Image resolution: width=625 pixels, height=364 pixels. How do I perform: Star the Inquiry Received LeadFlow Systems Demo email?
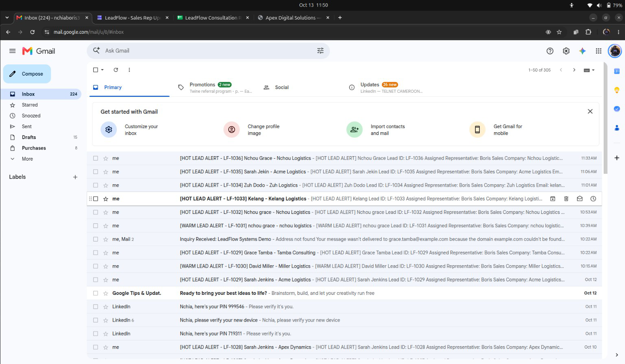coord(106,239)
